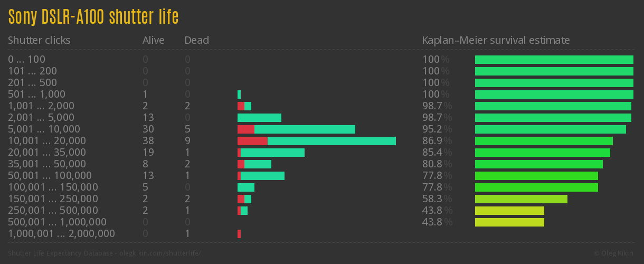The height and width of the screenshot is (264, 644).
Task: Click the green alive bar for 2,001–5,000 clicks
Action: click(x=259, y=118)
